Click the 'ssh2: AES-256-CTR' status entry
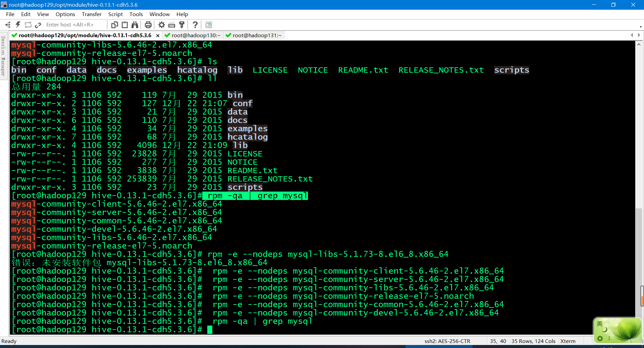The width and height of the screenshot is (644, 348). point(447,341)
